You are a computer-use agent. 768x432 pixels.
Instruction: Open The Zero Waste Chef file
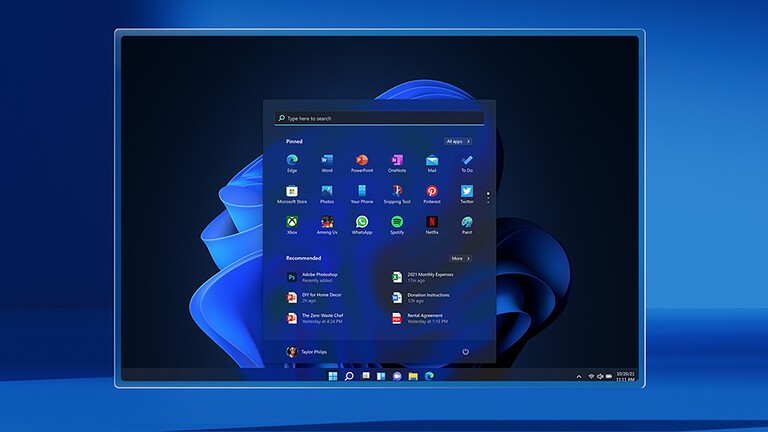[x=315, y=318]
